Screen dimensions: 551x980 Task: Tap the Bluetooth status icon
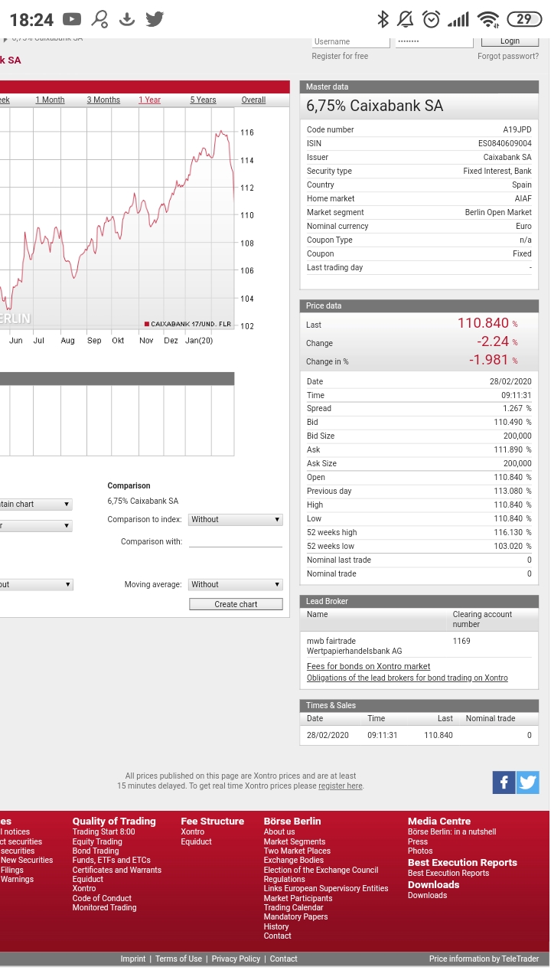pos(383,19)
